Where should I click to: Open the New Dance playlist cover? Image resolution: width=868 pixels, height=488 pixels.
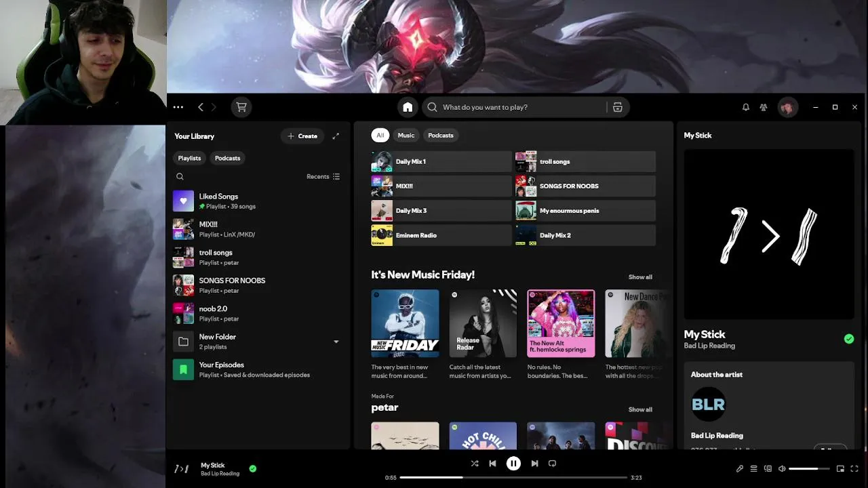pyautogui.click(x=637, y=323)
